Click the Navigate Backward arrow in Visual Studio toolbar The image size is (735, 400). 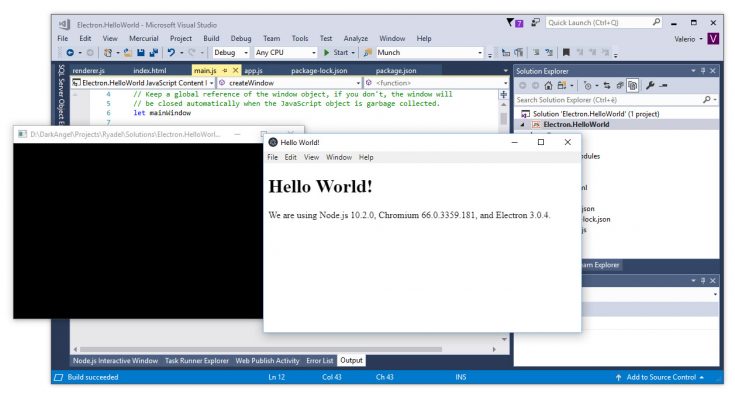(x=70, y=53)
